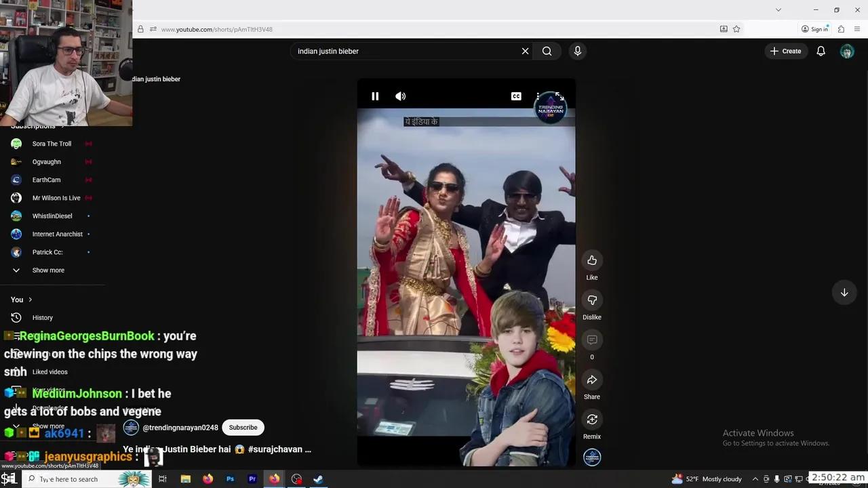Open File Explorer from the taskbar
Screen dimensions: 868x488
click(x=185, y=479)
